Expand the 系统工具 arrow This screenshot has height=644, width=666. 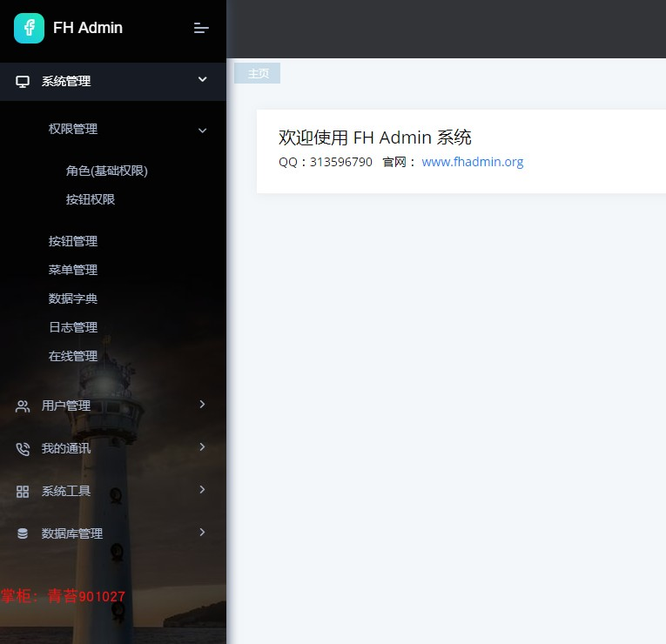click(202, 489)
